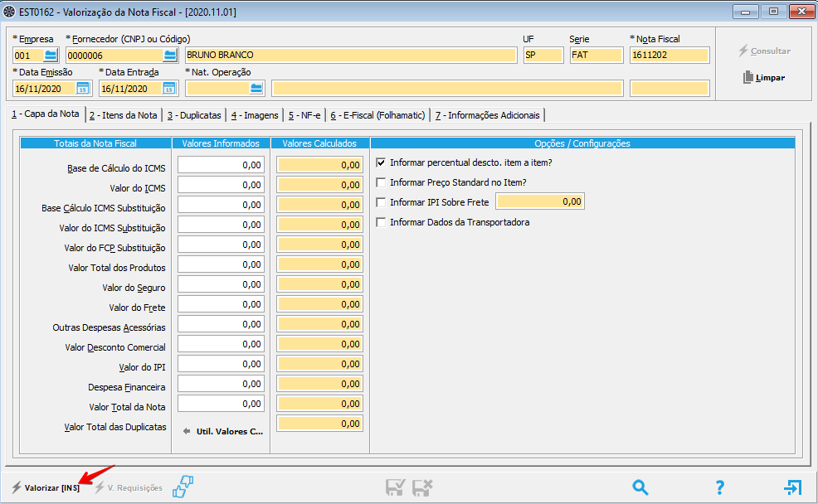Image resolution: width=818 pixels, height=504 pixels.
Task: Click the app icon in the title bar
Action: coord(9,12)
